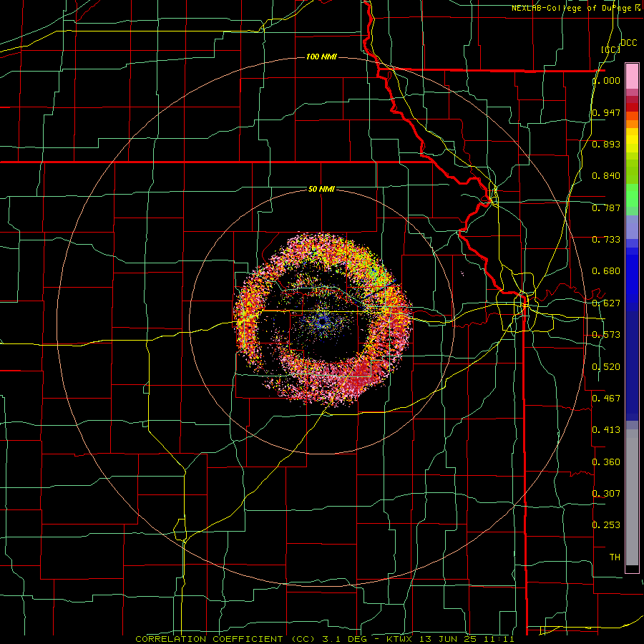The width and height of the screenshot is (644, 644).
Task: Click the 0.840 color scale value
Action: click(x=606, y=176)
